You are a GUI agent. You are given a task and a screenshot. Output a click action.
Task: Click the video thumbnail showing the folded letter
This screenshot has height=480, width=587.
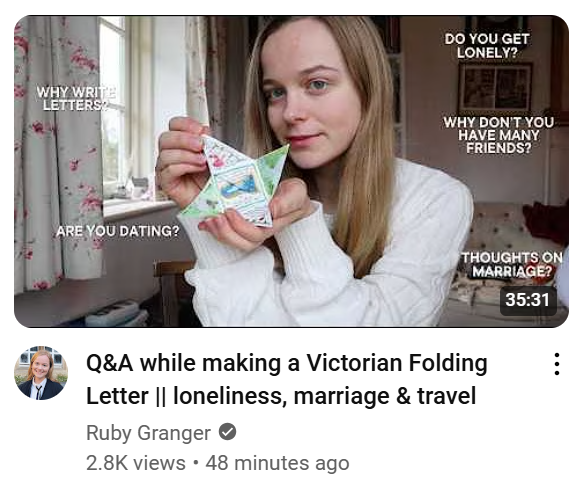tap(291, 171)
